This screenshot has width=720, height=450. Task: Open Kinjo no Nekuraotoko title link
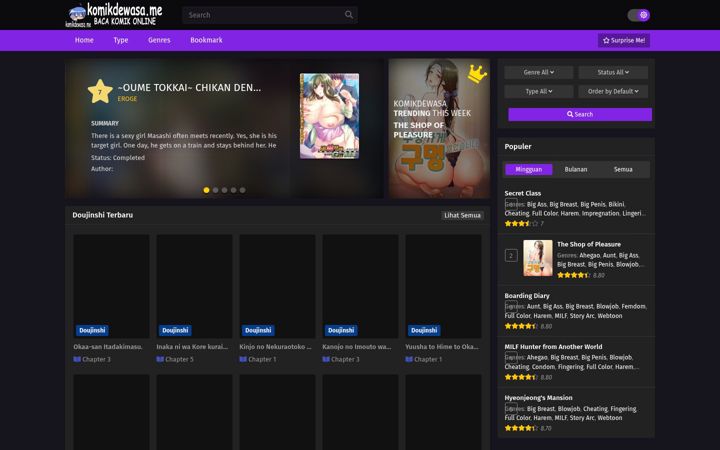(x=275, y=347)
